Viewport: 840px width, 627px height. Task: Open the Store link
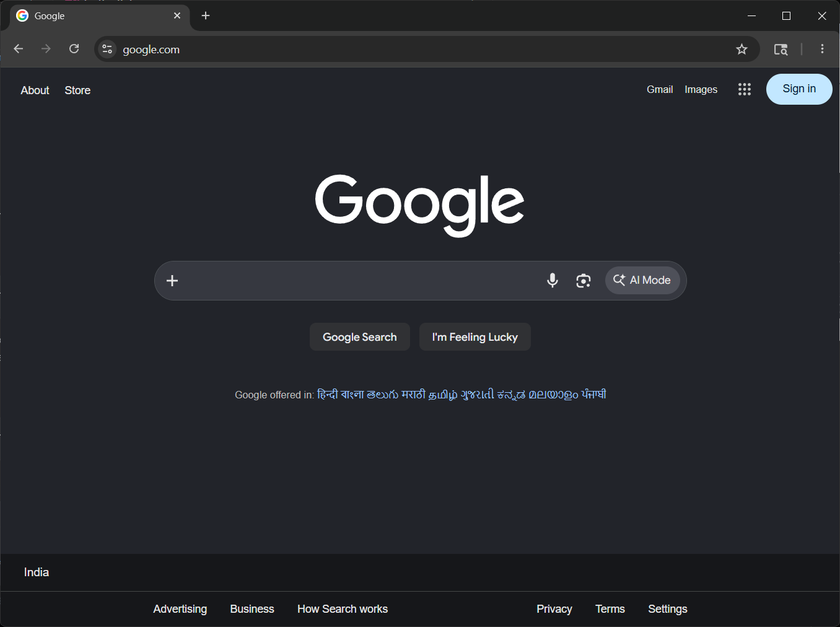point(77,90)
